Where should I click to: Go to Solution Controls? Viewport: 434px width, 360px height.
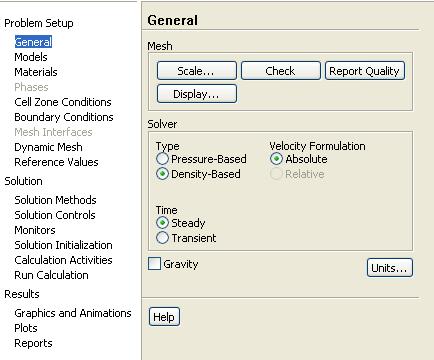(x=55, y=215)
